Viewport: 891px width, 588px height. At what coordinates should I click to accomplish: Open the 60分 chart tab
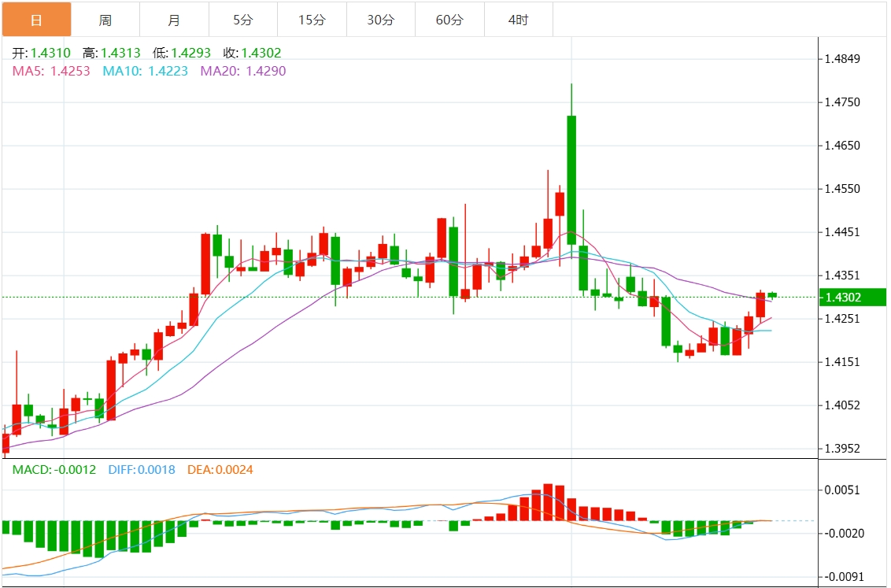[449, 20]
